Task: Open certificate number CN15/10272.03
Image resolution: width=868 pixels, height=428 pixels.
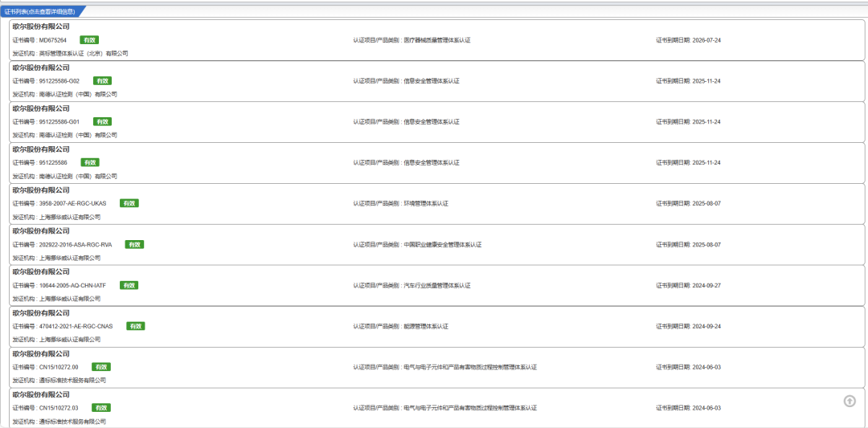Action: 59,408
